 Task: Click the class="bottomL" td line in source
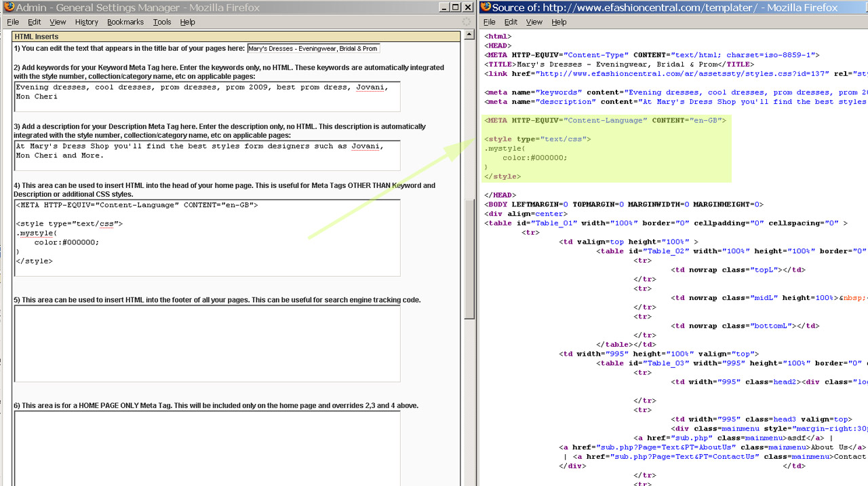745,326
